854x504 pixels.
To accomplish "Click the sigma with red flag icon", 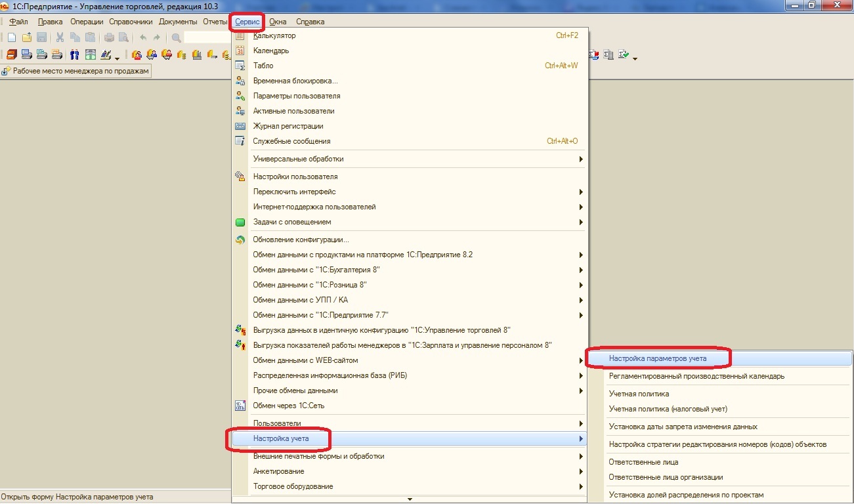I will pyautogui.click(x=594, y=55).
